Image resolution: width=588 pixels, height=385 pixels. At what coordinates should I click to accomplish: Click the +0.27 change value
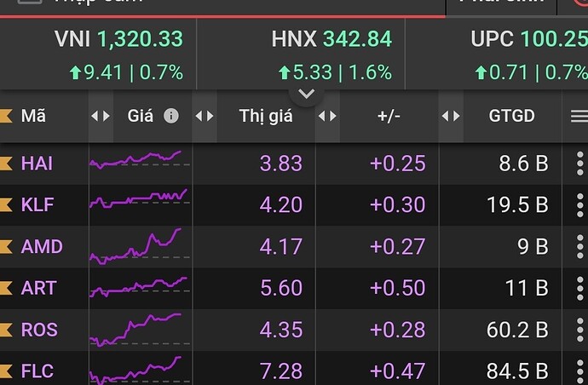[398, 247]
